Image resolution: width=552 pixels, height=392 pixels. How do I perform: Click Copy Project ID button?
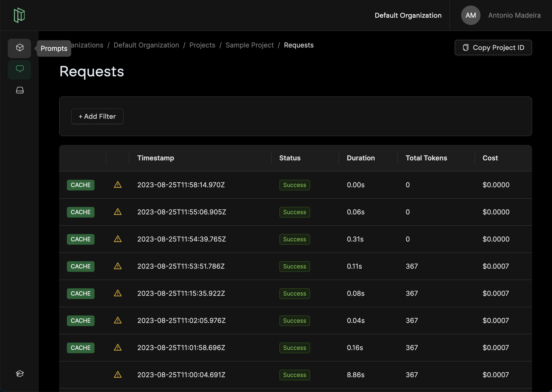(493, 47)
